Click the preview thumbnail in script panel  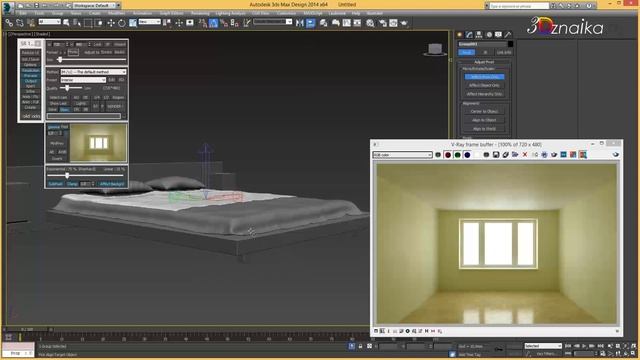pos(98,143)
